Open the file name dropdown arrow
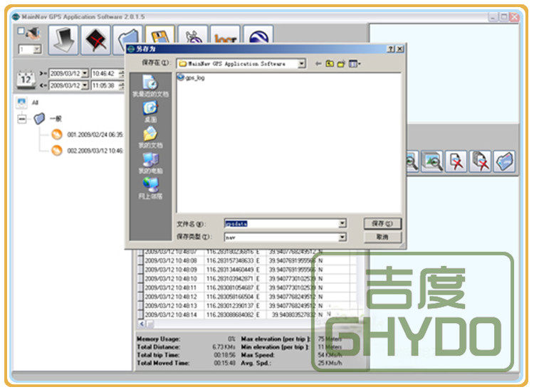The image size is (534, 392). click(x=342, y=223)
